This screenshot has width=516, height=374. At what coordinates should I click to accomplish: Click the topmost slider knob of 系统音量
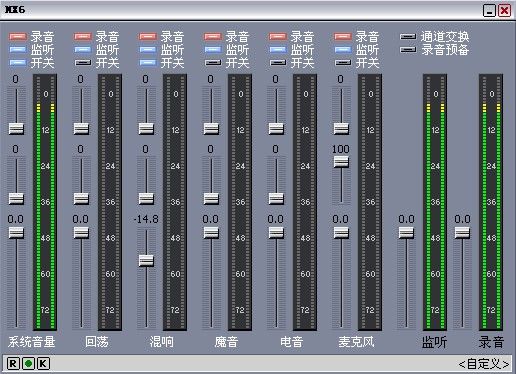[x=16, y=128]
